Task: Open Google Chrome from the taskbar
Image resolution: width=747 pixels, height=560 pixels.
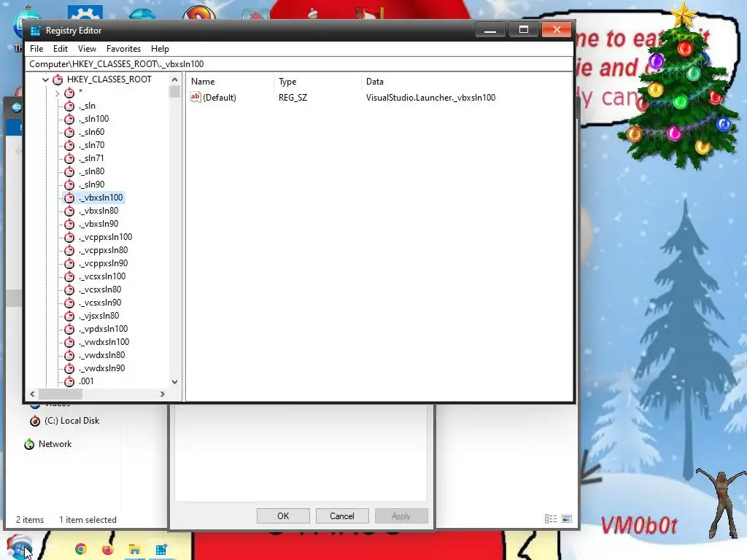Action: coord(81,550)
